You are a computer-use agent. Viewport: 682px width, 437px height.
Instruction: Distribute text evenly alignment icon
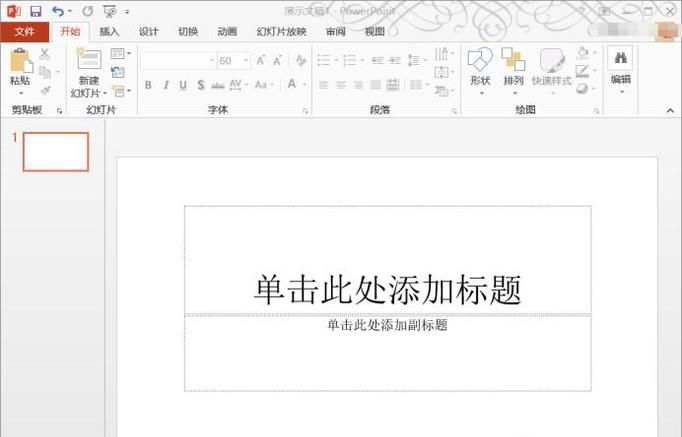click(x=393, y=85)
